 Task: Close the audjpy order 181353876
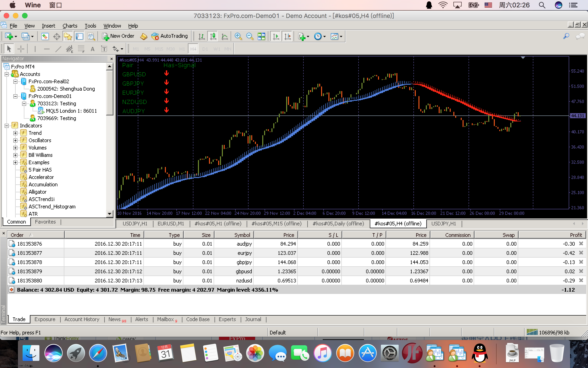[581, 243]
